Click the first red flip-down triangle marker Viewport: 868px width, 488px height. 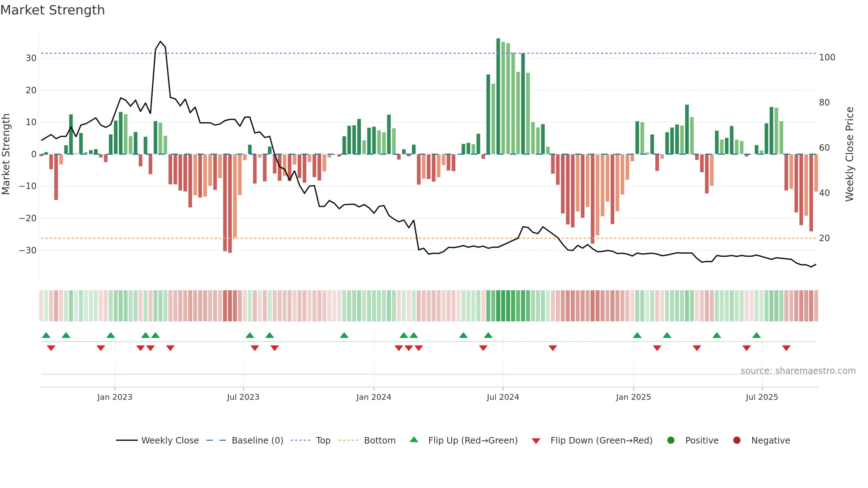pyautogui.click(x=51, y=348)
